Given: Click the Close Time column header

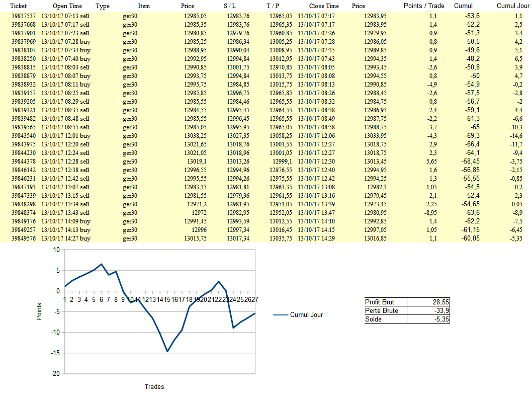Looking at the screenshot, I should coord(324,6).
